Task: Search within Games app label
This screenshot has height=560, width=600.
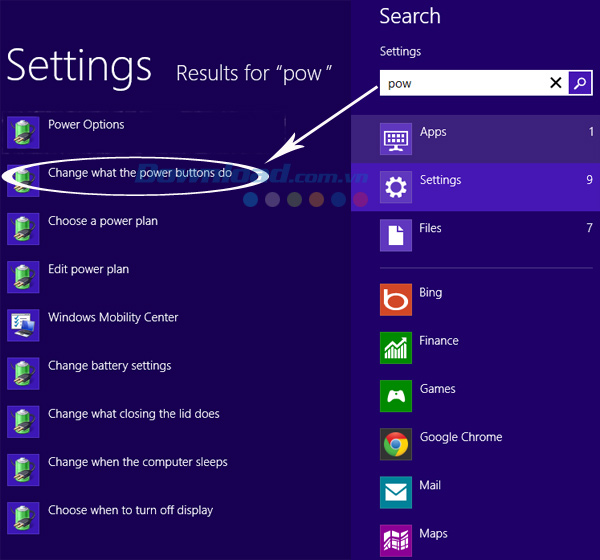Action: pos(437,389)
